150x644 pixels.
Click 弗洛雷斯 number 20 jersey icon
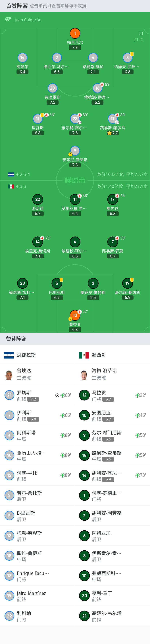(52, 88)
